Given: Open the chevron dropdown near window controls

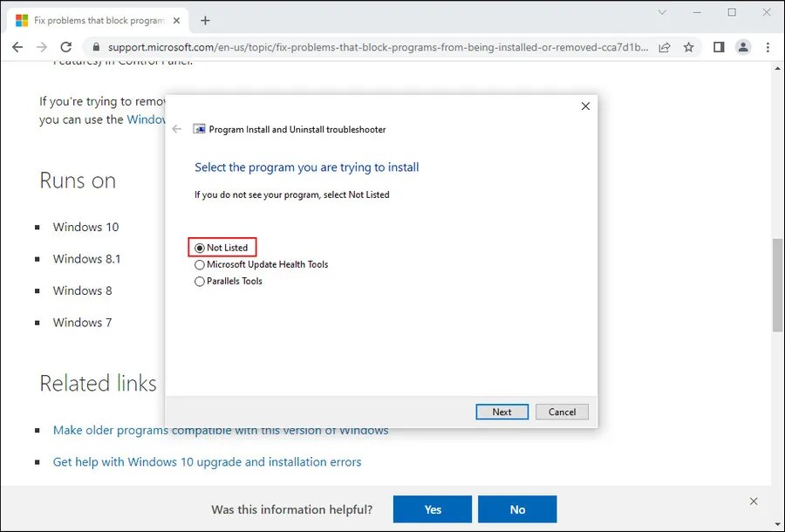Looking at the screenshot, I should click(x=661, y=13).
